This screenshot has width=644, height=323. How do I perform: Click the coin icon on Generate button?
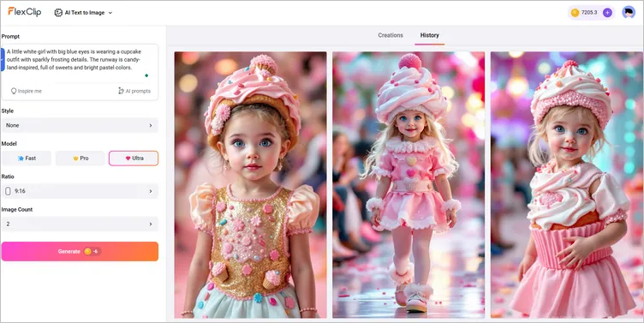pyautogui.click(x=87, y=252)
